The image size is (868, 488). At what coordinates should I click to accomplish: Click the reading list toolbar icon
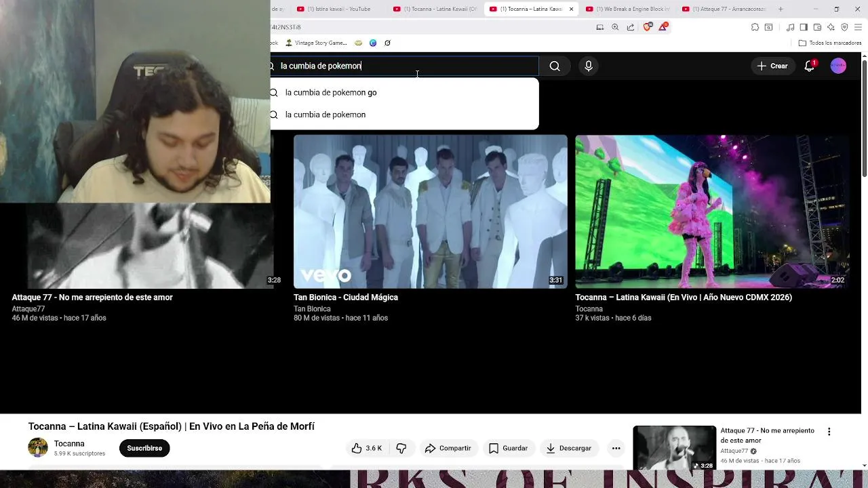pyautogui.click(x=768, y=27)
